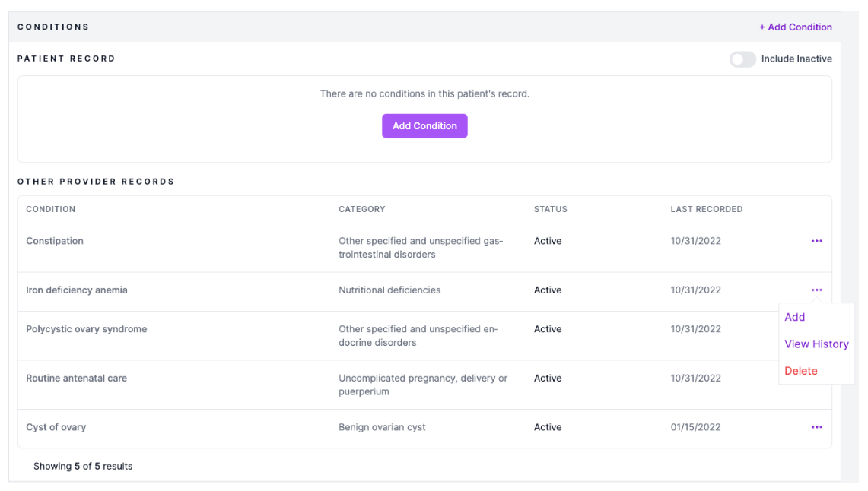Open the Routine antenatal care row
This screenshot has height=491, width=868.
click(x=76, y=379)
